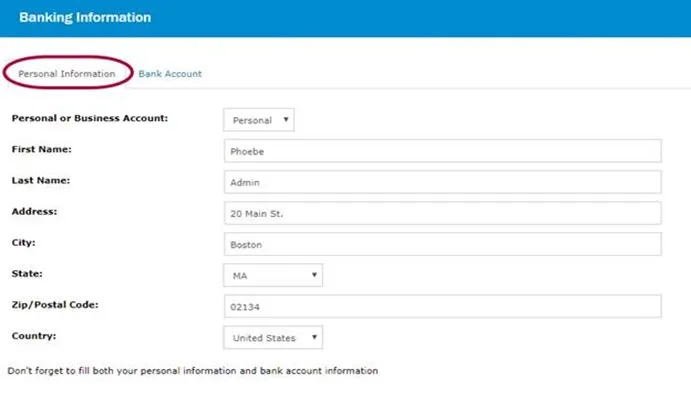Expand the State dropdown showing MA
The image size is (691, 405).
pos(273,275)
